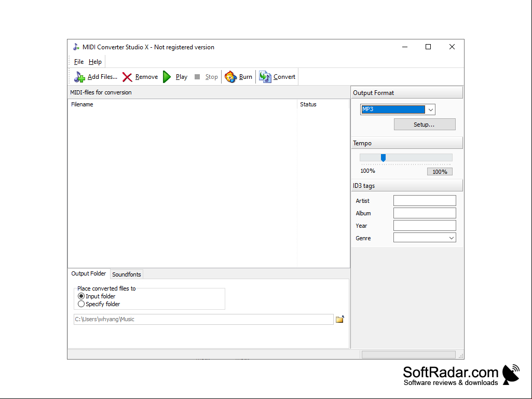Click the Tempo slider handle
This screenshot has width=532, height=399.
383,158
